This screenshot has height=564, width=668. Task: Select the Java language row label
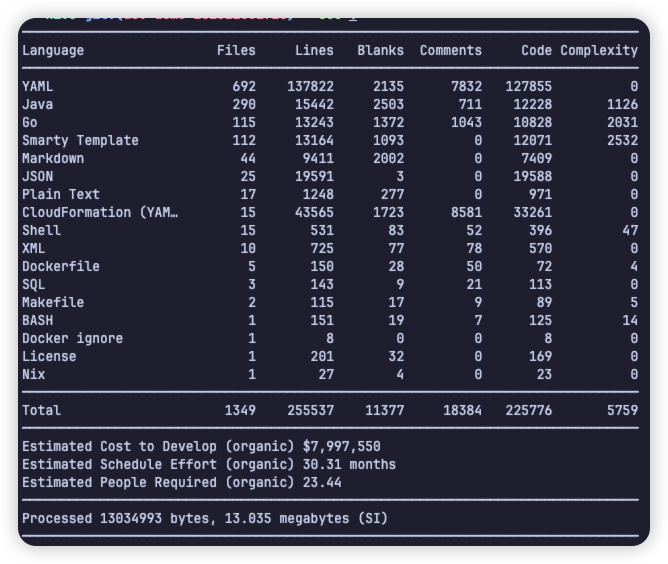37,104
